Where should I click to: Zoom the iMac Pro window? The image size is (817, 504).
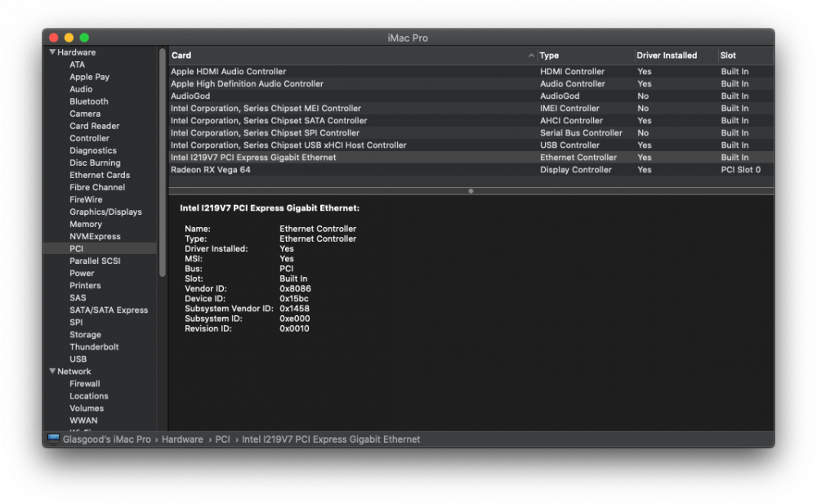pos(84,38)
